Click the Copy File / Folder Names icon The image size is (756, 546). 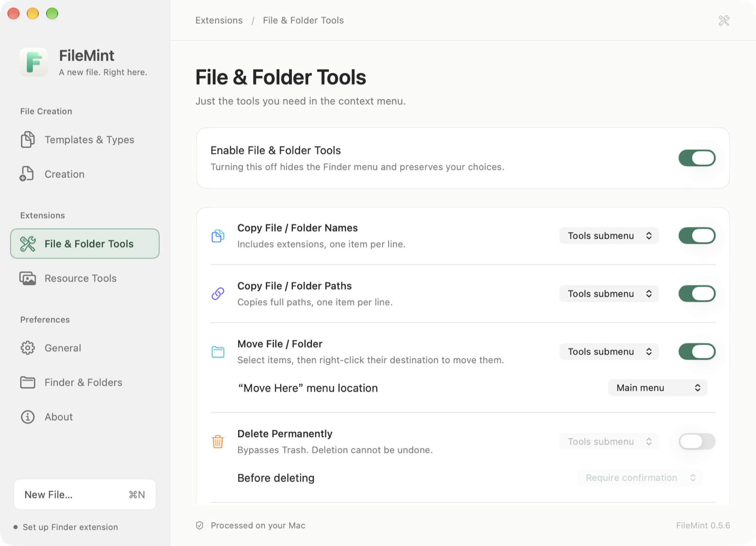coord(218,235)
